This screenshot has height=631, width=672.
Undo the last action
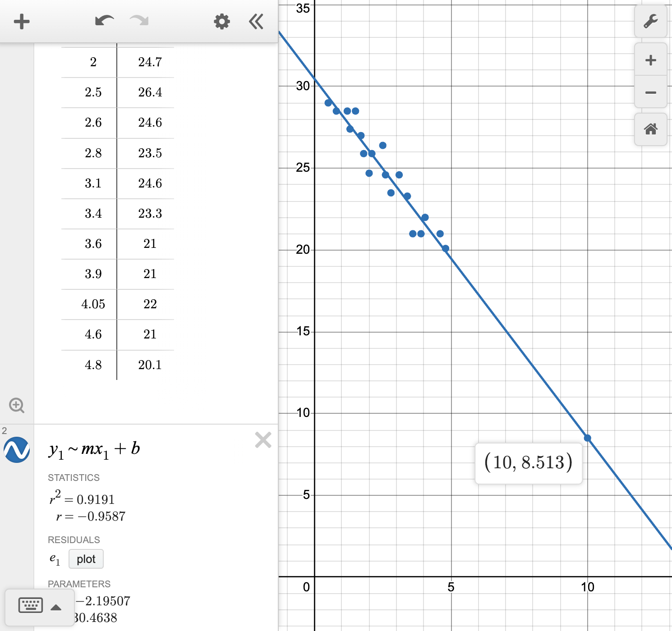pyautogui.click(x=104, y=20)
